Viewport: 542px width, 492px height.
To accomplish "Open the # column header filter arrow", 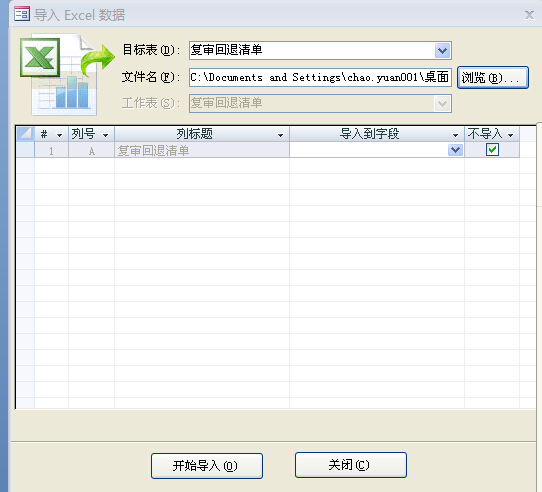I will [59, 135].
